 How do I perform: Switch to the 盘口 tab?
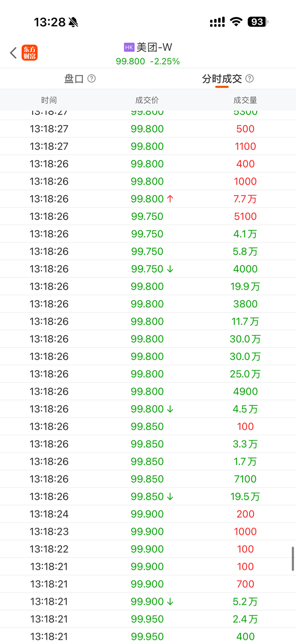pos(74,79)
